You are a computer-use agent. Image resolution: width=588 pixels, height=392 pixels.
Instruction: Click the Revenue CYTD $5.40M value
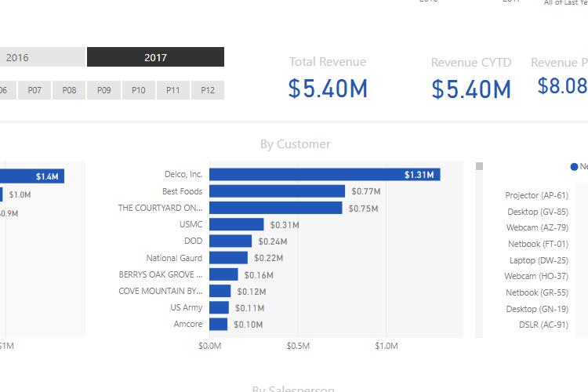pos(471,89)
